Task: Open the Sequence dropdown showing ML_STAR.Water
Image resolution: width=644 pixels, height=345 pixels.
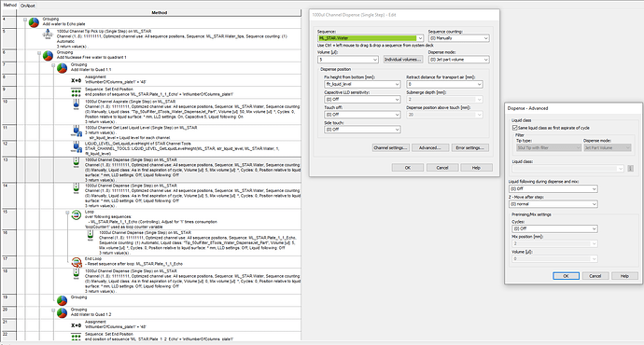Action: pyautogui.click(x=420, y=38)
